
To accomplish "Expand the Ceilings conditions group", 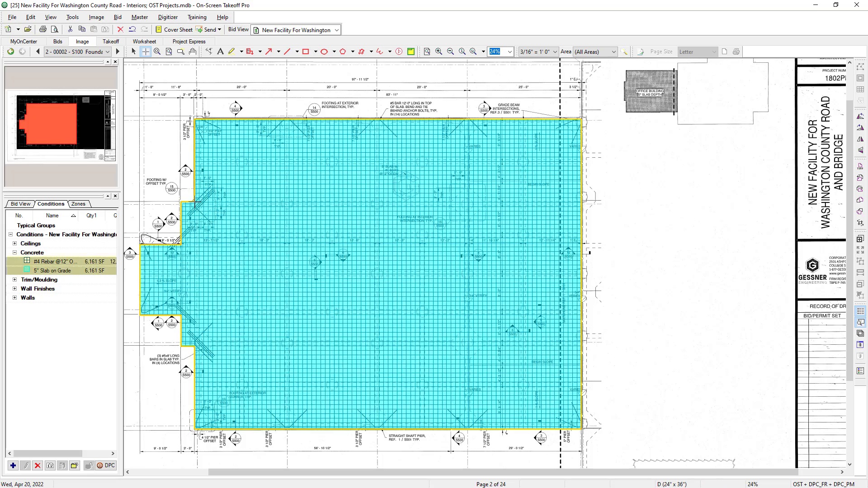I will [x=14, y=244].
